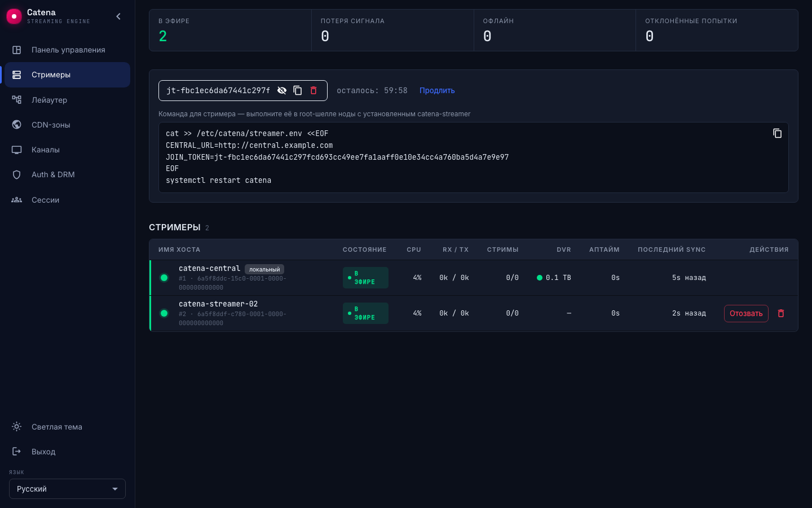Click the В ЭФИРЕ counter card
The width and height of the screenshot is (812, 508).
click(x=230, y=30)
